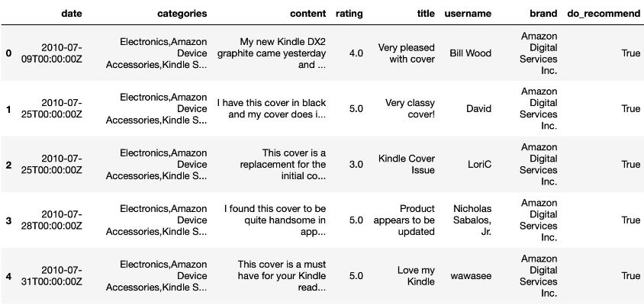Click the content column header
The height and width of the screenshot is (305, 644).
(308, 14)
